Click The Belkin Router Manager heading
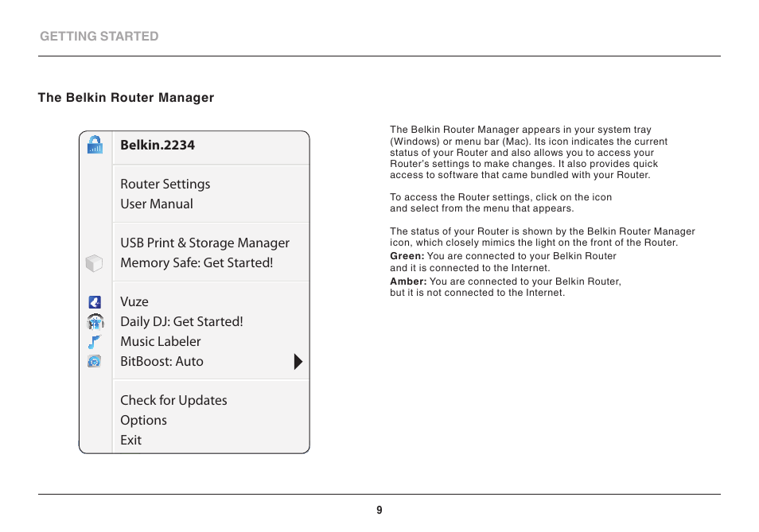 [126, 98]
